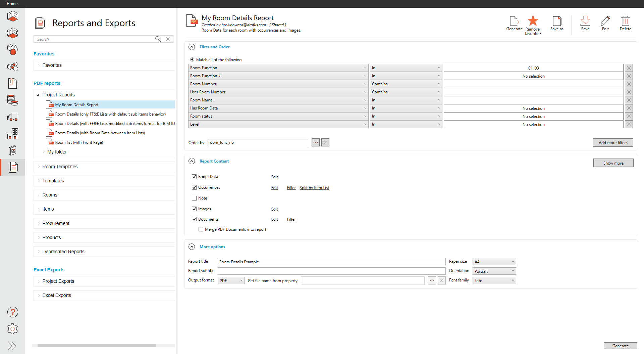
Task: Collapse the Filter and Order section
Action: coord(192,47)
